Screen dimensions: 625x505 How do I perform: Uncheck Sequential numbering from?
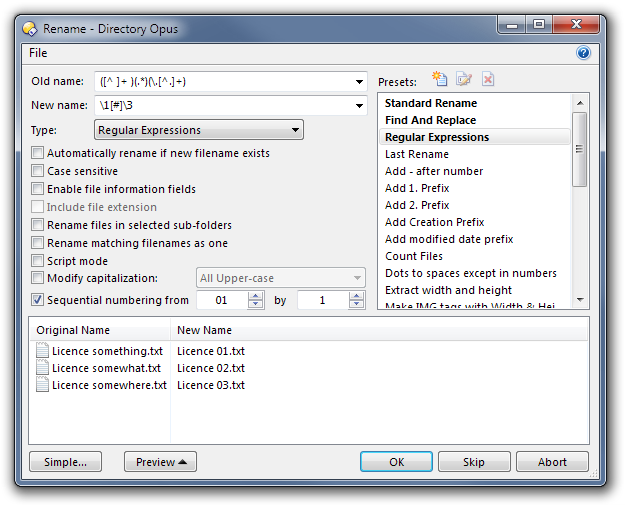[x=37, y=300]
